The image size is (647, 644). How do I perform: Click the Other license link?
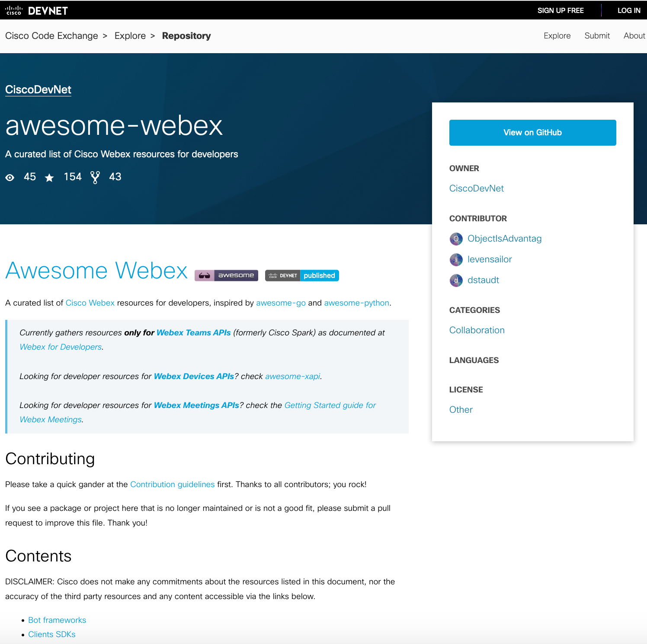pyautogui.click(x=461, y=409)
